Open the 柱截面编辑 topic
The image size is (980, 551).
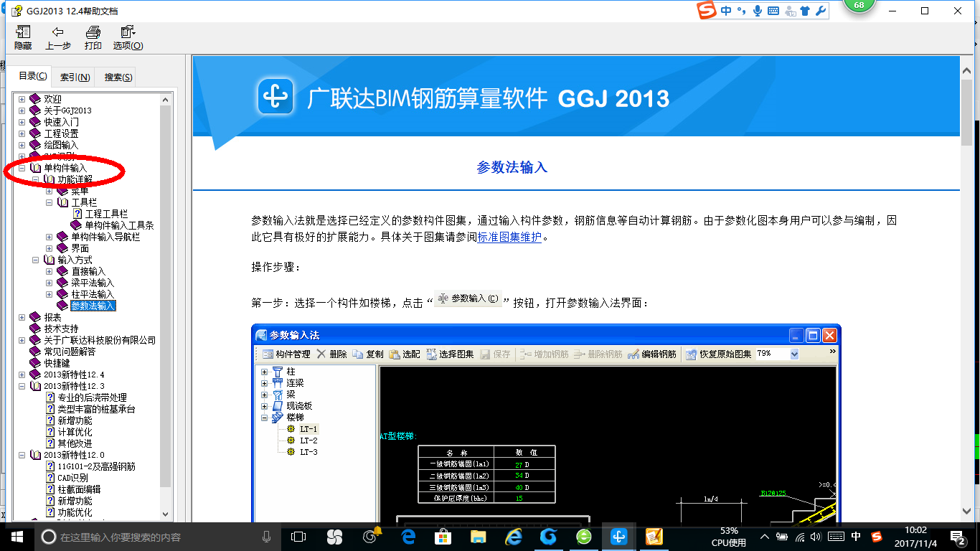click(79, 489)
